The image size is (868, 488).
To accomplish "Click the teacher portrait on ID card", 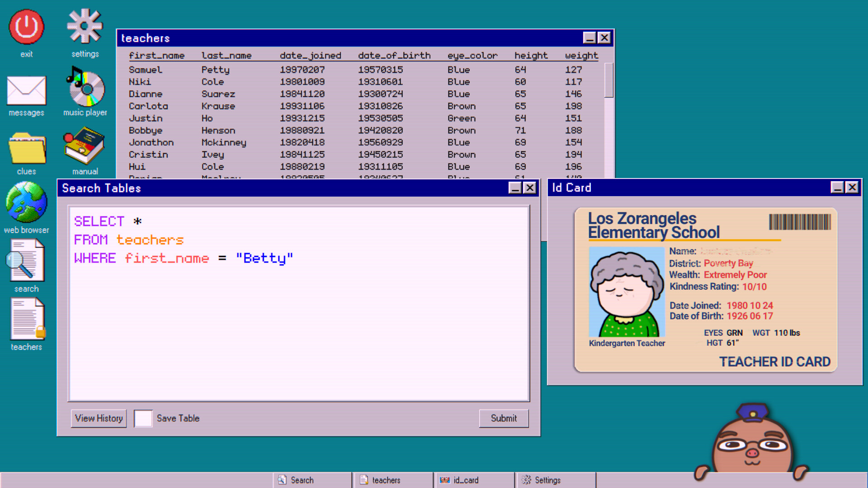I will click(627, 292).
